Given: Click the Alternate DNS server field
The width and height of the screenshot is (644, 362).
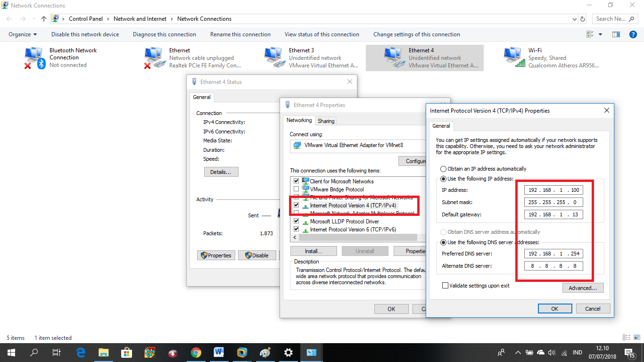Looking at the screenshot, I should point(553,266).
